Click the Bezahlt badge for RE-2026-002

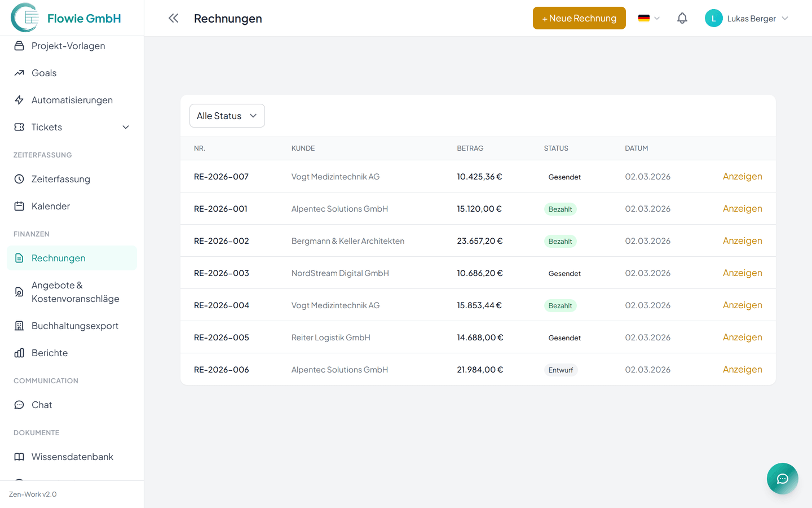560,241
